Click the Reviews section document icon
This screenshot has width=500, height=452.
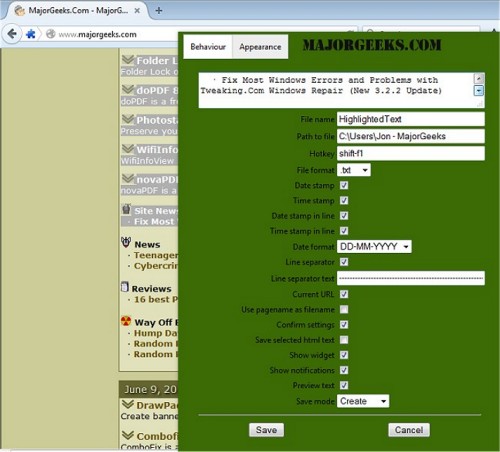coord(125,287)
